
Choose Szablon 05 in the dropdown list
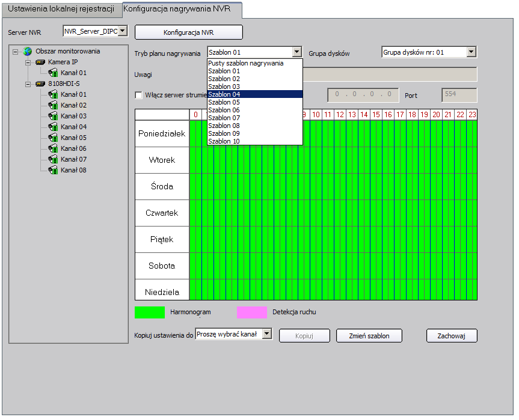tap(255, 103)
